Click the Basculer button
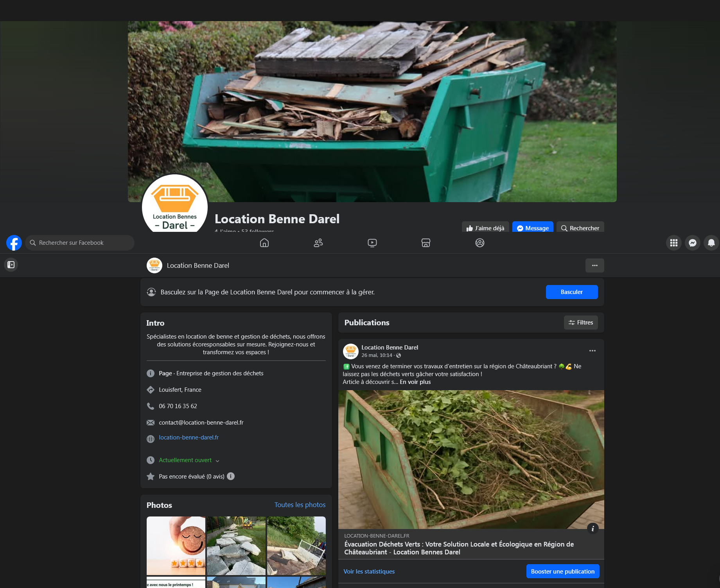The width and height of the screenshot is (720, 588). [572, 292]
